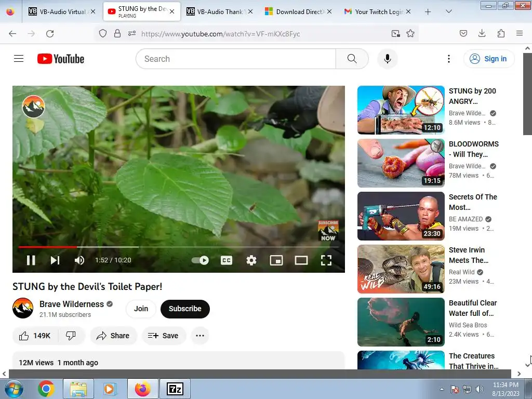
Task: Click the YouTube search input field
Action: pos(236,59)
